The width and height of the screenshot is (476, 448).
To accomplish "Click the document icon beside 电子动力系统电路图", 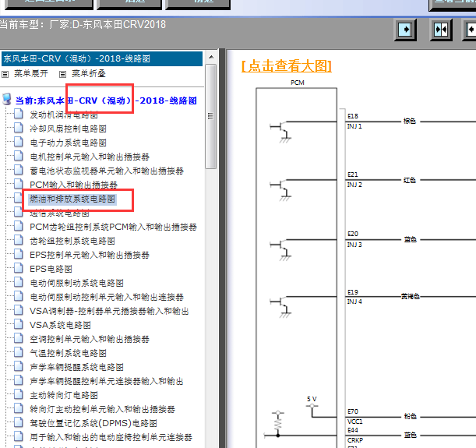I will tap(19, 142).
